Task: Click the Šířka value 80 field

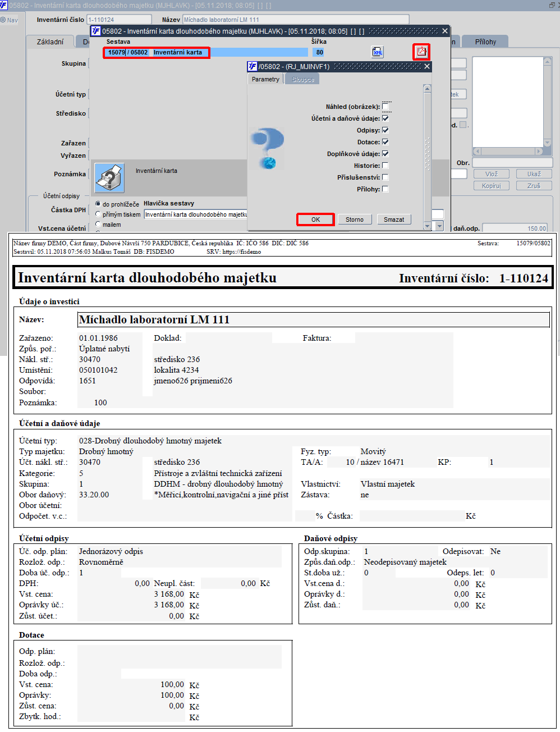Action: (x=319, y=52)
